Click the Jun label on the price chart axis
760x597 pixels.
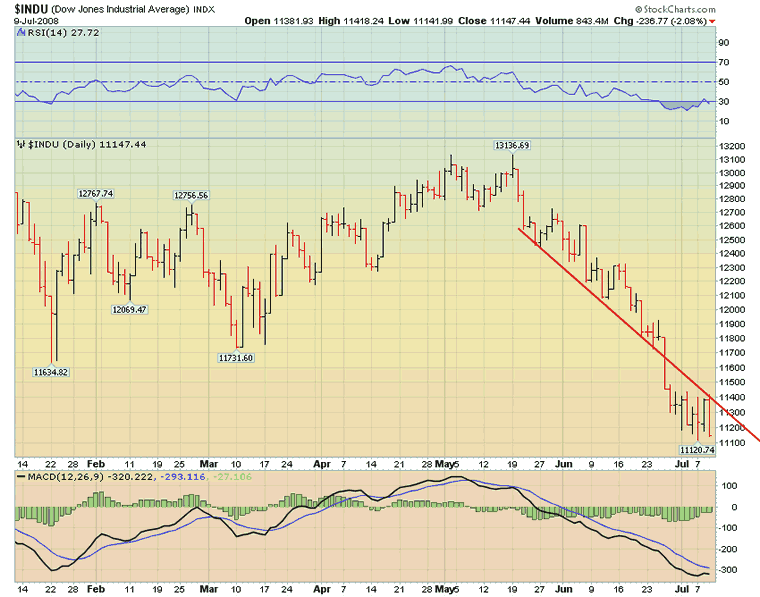coord(564,464)
